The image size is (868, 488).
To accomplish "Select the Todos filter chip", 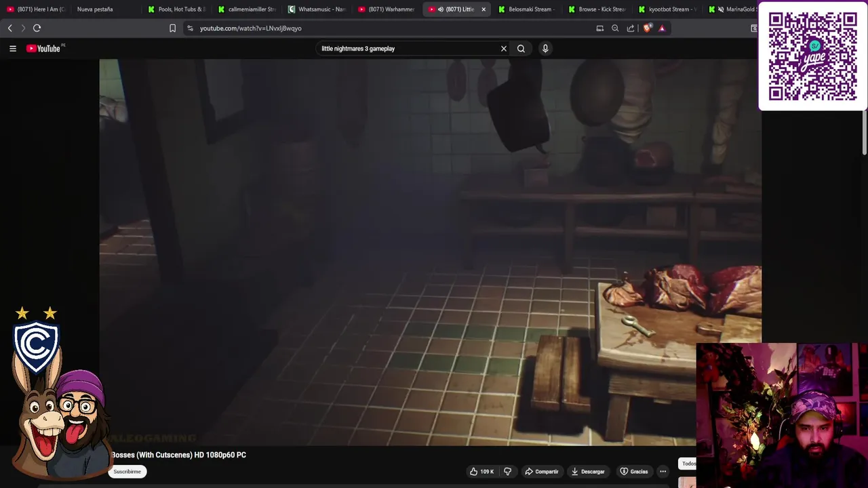I will (688, 464).
